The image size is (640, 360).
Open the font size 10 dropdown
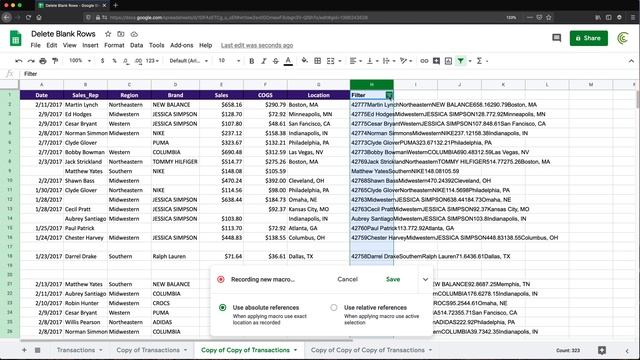click(x=229, y=61)
